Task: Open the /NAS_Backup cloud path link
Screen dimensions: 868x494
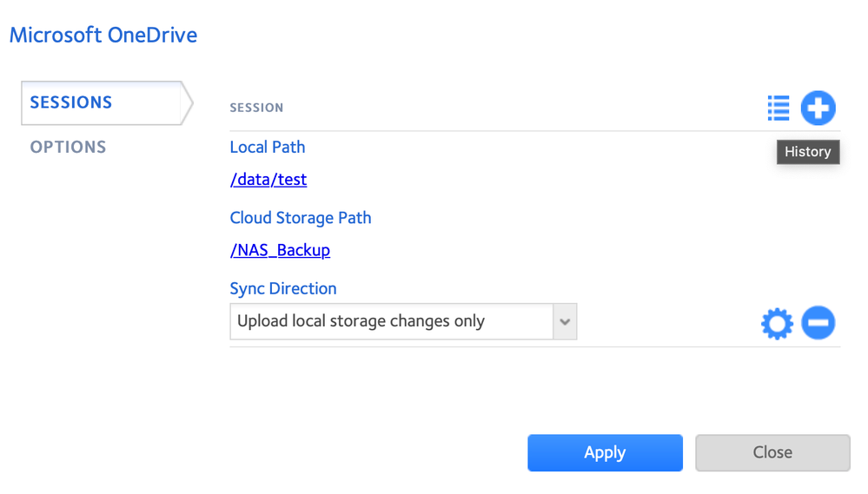Action: coord(280,250)
